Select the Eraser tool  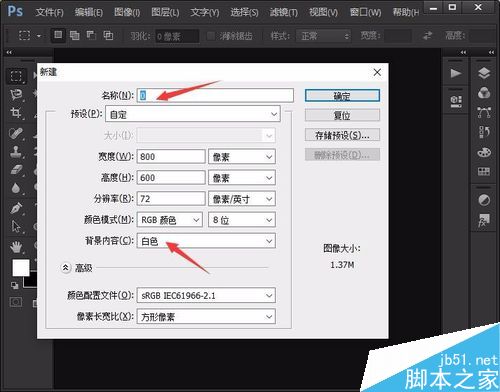(16, 170)
